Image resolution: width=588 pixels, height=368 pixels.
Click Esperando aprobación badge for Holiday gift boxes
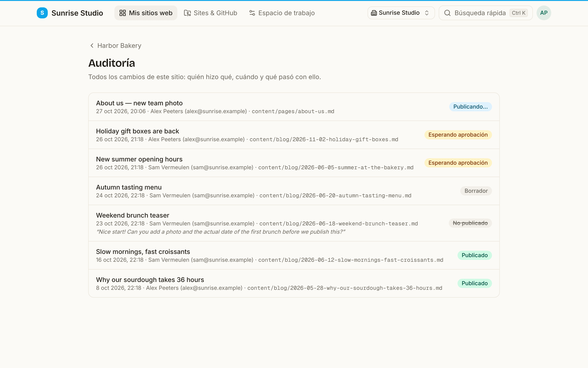[x=458, y=135]
